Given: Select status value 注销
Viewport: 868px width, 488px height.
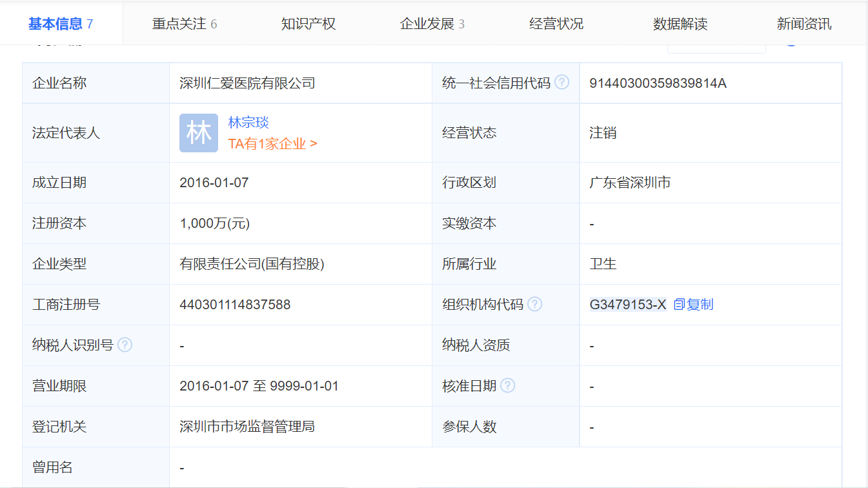Looking at the screenshot, I should coord(603,133).
